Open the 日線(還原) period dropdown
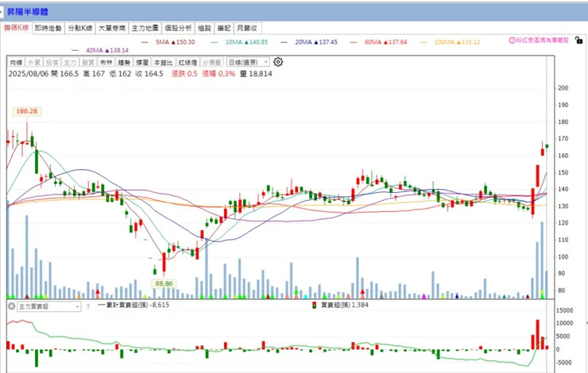588x373 pixels. [248, 62]
